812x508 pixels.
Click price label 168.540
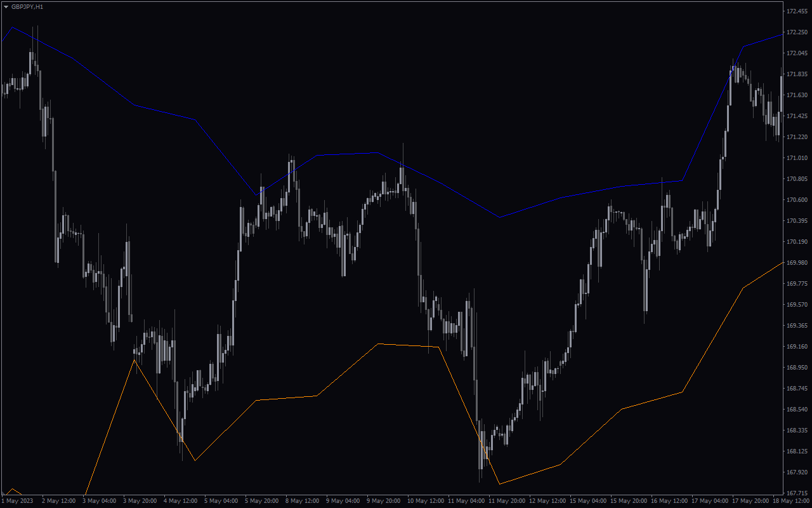pos(797,410)
